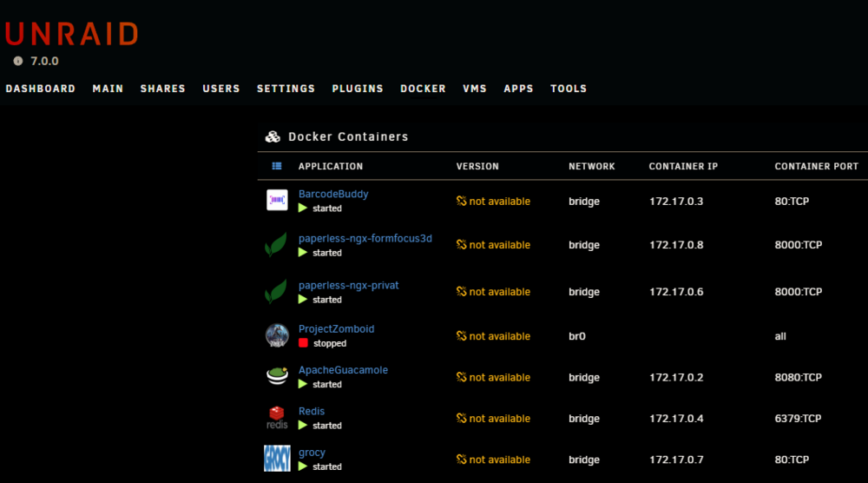The image size is (868, 483).
Task: Click port 8080:TCP for ApacheGuacamole
Action: point(798,377)
